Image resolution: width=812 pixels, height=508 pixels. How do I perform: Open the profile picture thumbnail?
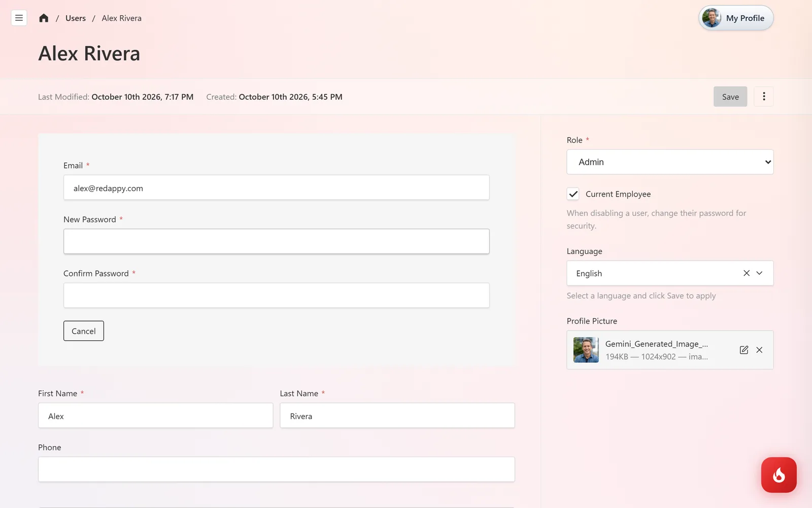(586, 350)
